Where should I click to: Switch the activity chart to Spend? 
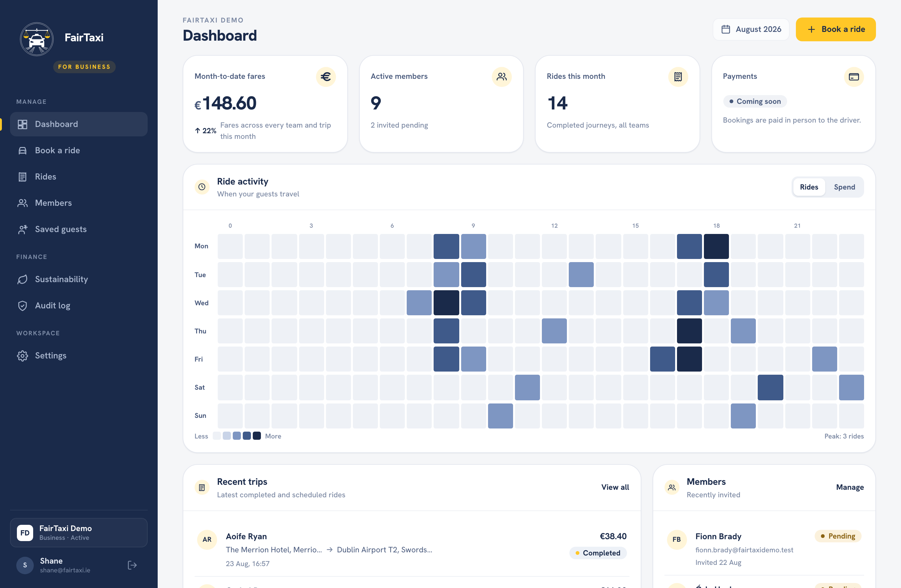point(844,187)
